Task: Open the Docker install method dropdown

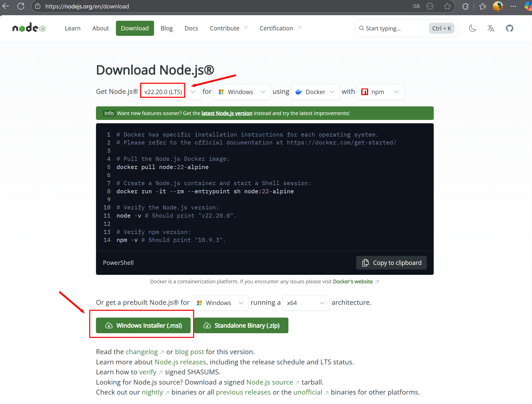Action: tap(315, 92)
